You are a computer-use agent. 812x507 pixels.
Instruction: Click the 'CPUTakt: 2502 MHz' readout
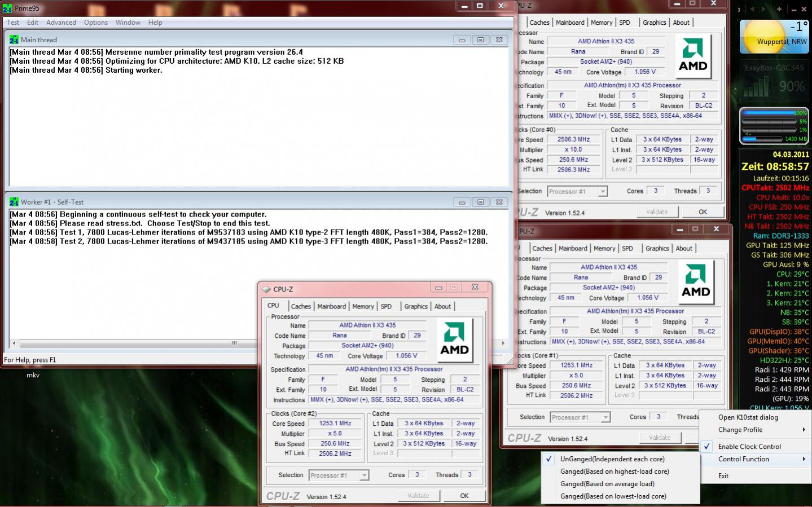pyautogui.click(x=775, y=188)
